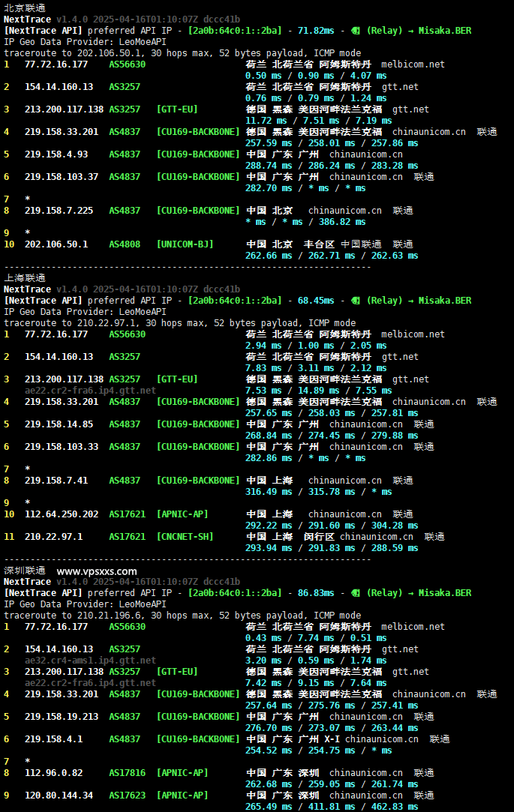Click the 262.68 ms latency value

[269, 784]
